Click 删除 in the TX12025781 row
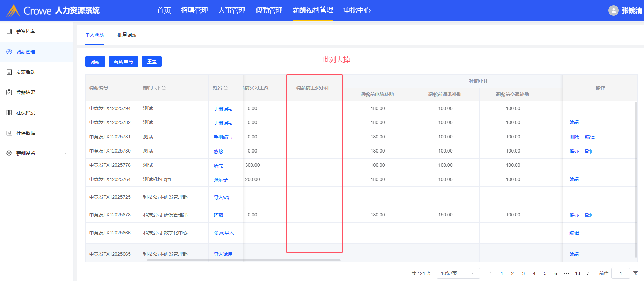 pyautogui.click(x=574, y=137)
